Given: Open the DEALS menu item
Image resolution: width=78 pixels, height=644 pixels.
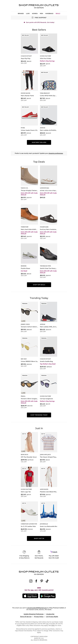Looking at the screenshot, I should click(58, 14).
